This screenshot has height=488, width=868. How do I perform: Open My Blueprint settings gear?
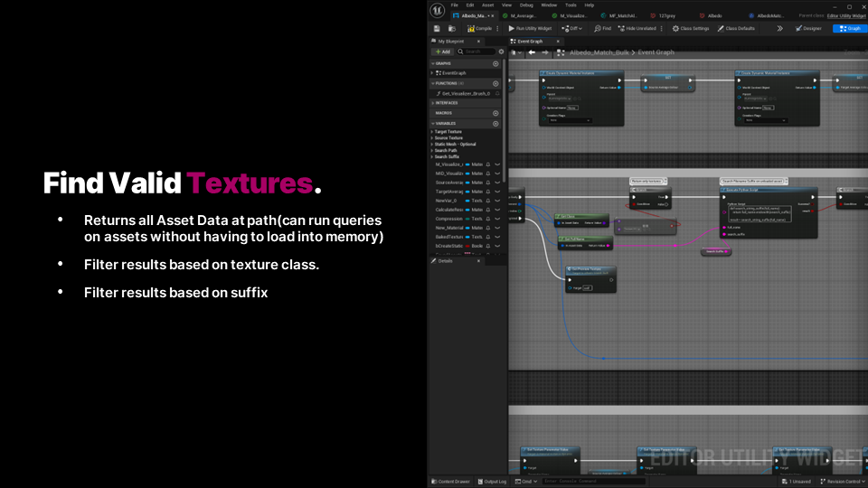point(502,52)
